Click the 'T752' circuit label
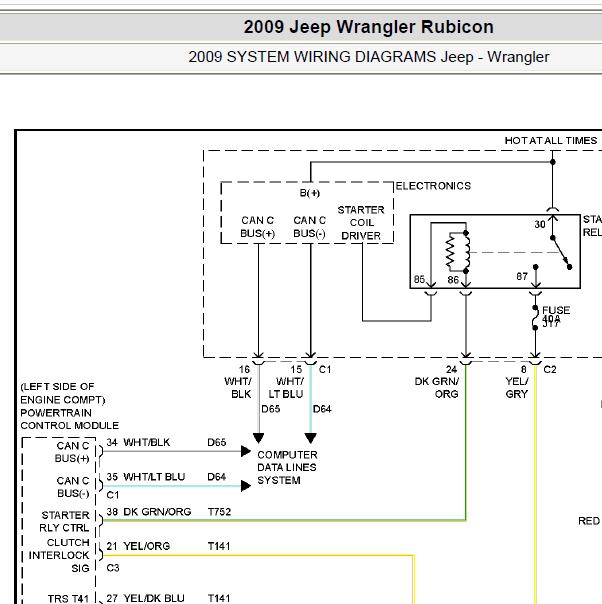Image resolution: width=602 pixels, height=604 pixels. point(219,512)
